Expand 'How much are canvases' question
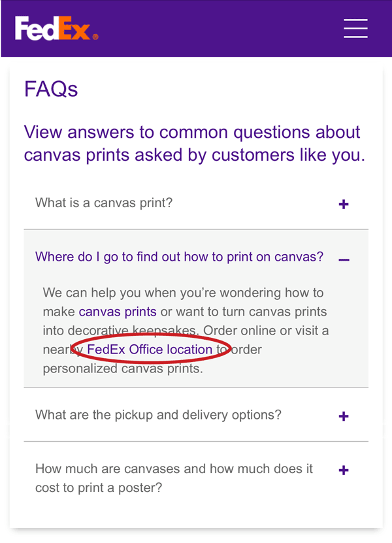Screen dimensions: 392x543 point(196,478)
